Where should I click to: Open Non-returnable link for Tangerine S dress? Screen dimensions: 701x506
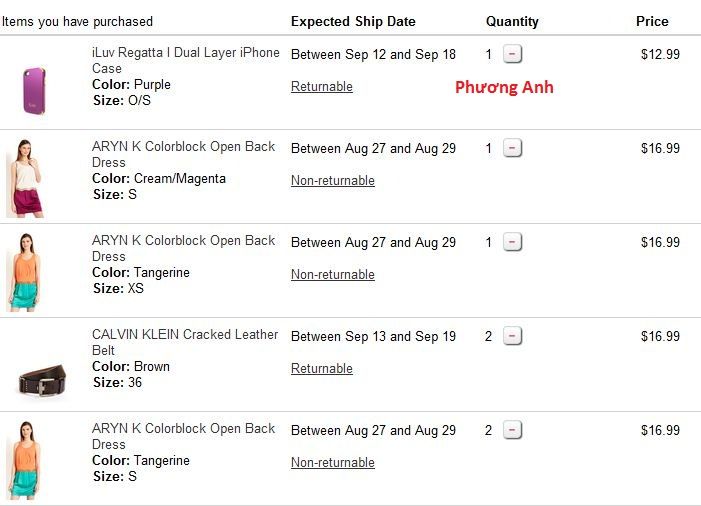(333, 463)
